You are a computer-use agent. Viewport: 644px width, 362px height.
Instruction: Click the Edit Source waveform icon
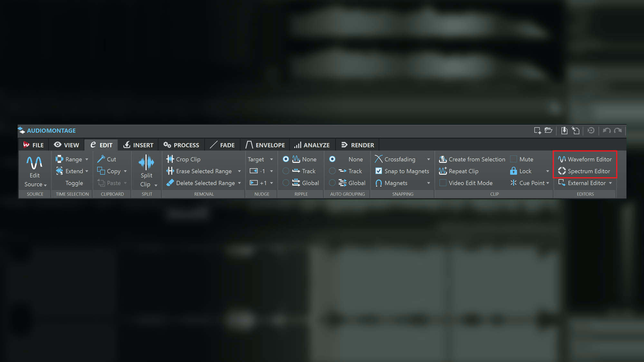click(34, 163)
